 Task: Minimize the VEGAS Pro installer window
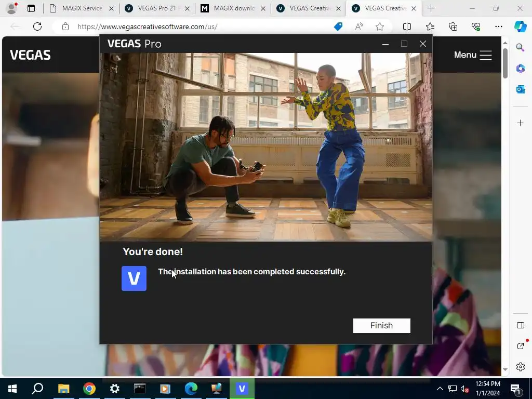click(385, 44)
